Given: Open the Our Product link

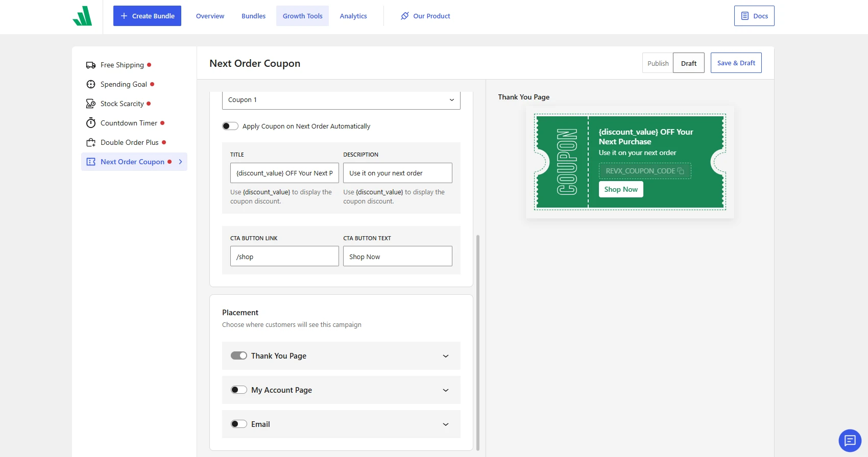Looking at the screenshot, I should (x=426, y=16).
